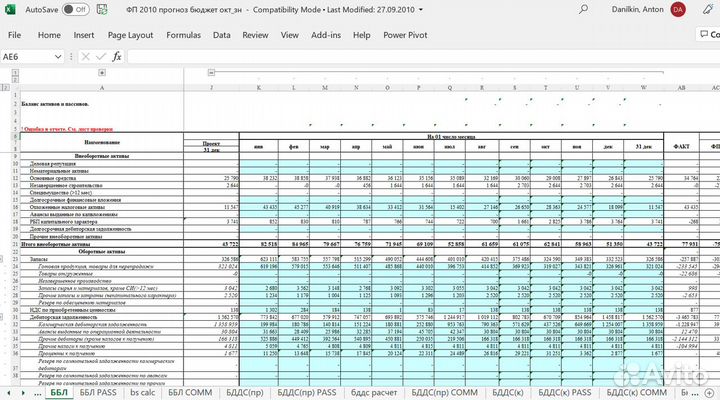The image size is (720, 400).
Task: Click the pen icon near the avatar
Action: 708,9
